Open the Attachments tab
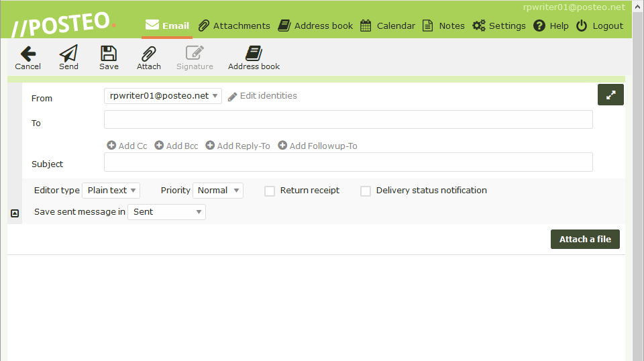644x361 pixels. 234,25
